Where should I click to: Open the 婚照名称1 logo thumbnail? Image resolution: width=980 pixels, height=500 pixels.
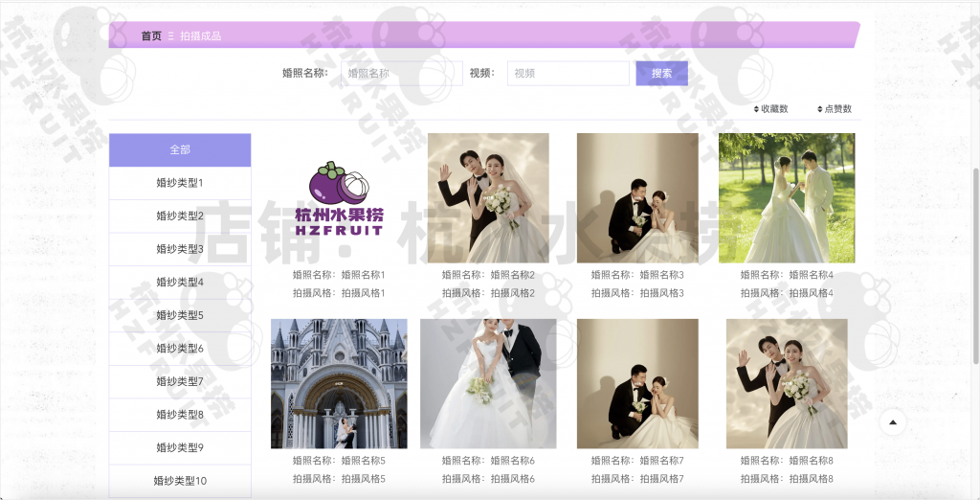point(339,197)
